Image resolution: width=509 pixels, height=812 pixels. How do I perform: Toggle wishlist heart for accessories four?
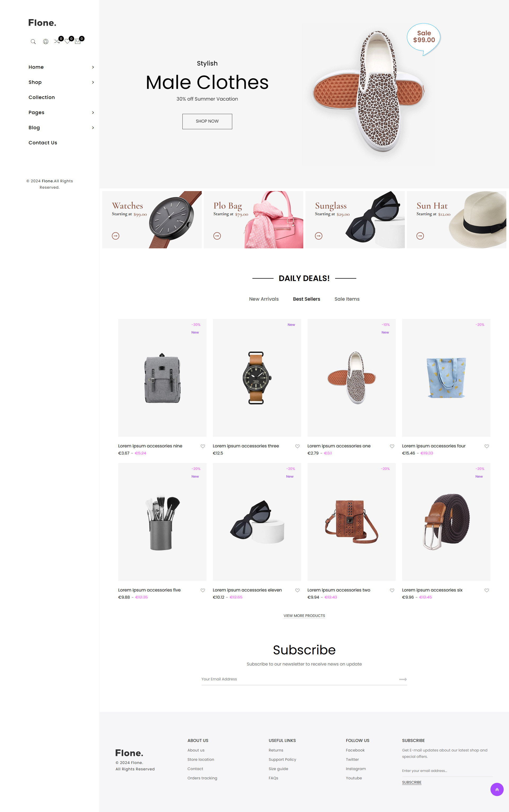coord(486,446)
